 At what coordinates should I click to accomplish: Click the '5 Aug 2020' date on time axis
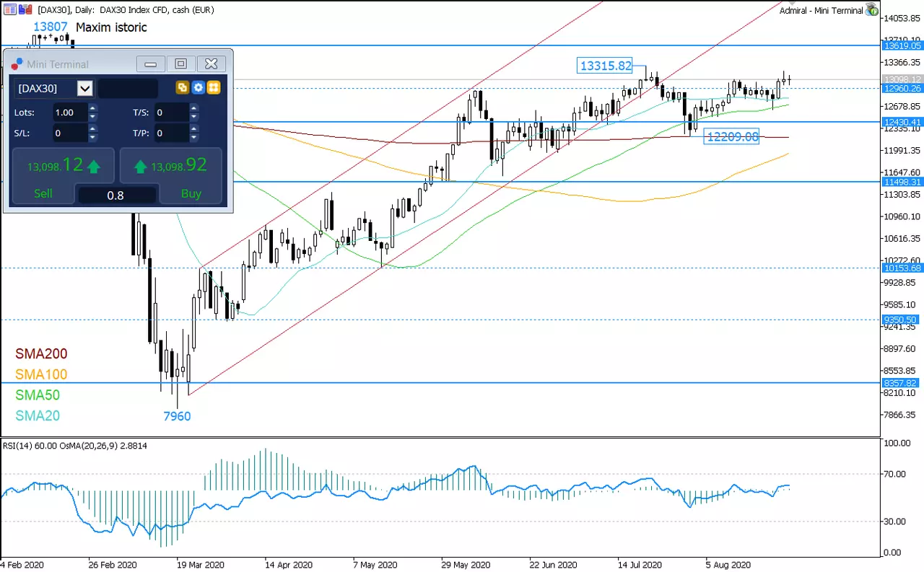pyautogui.click(x=727, y=565)
